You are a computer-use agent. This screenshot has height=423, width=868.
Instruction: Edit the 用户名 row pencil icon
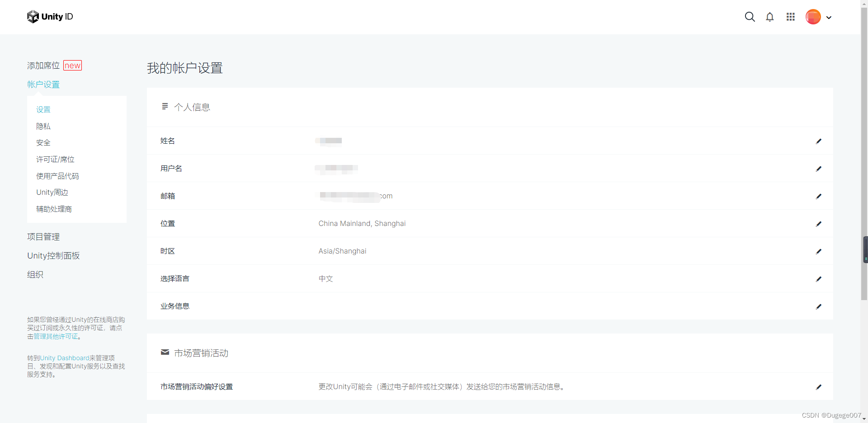[x=818, y=169]
